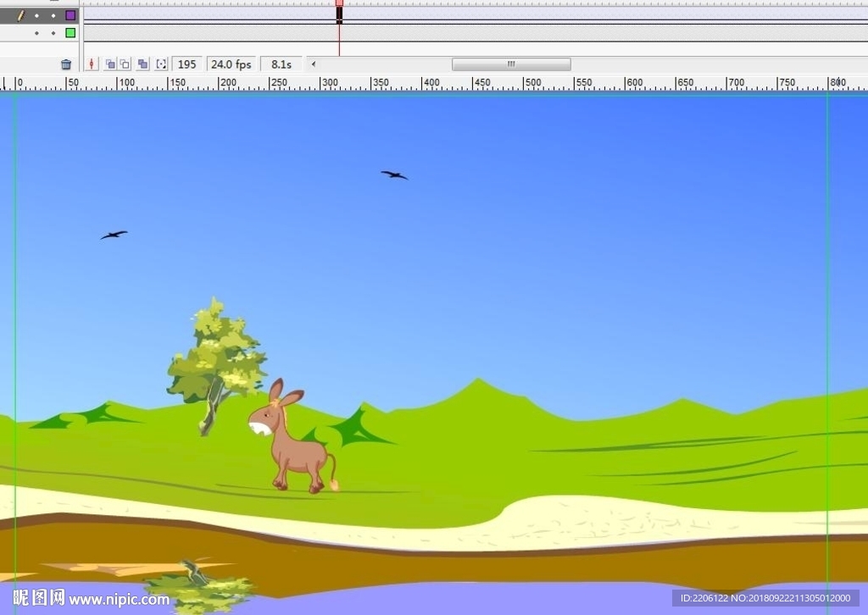Click the donkey character on stage
The height and width of the screenshot is (615, 868).
pyautogui.click(x=292, y=436)
